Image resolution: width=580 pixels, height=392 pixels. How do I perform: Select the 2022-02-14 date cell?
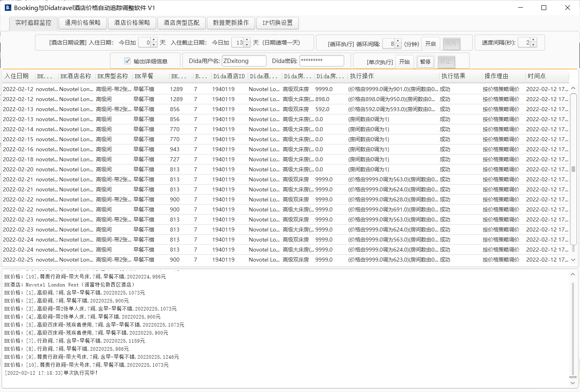tap(18, 129)
